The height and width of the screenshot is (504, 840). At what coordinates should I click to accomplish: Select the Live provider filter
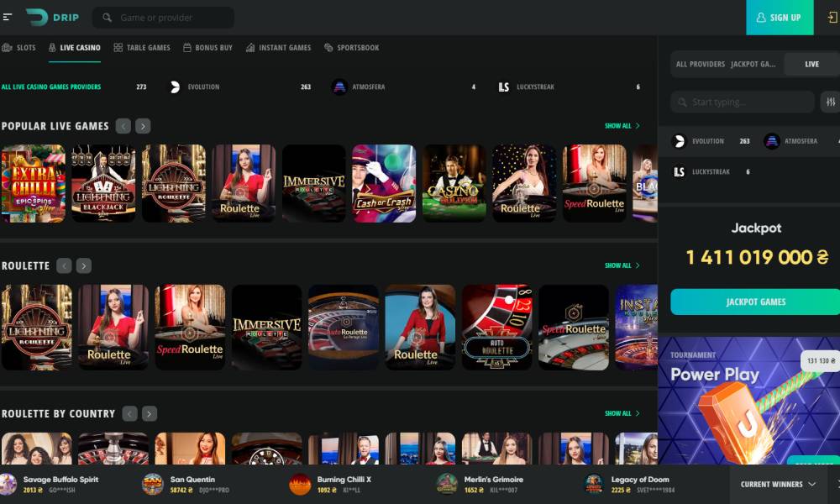point(811,64)
